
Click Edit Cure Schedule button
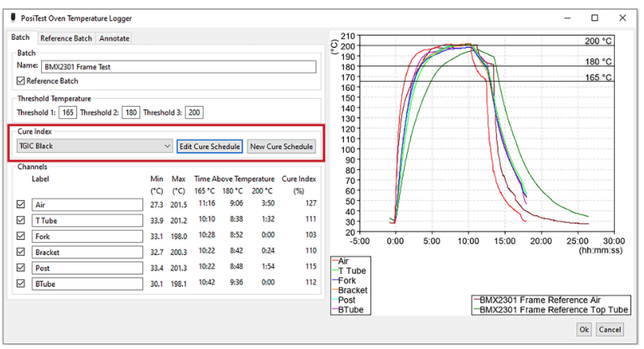(210, 147)
